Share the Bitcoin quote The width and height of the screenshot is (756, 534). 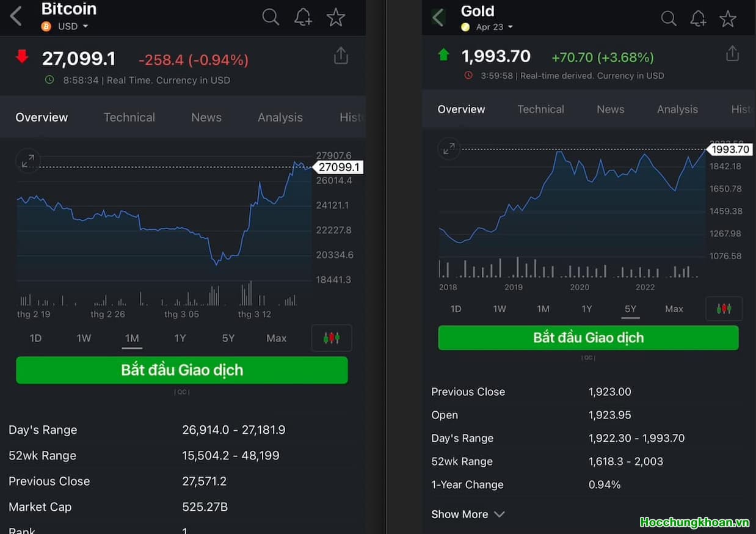tap(341, 56)
